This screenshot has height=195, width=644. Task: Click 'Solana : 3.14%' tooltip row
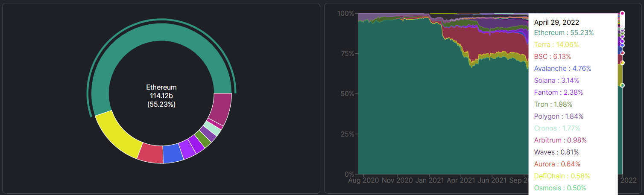point(558,80)
